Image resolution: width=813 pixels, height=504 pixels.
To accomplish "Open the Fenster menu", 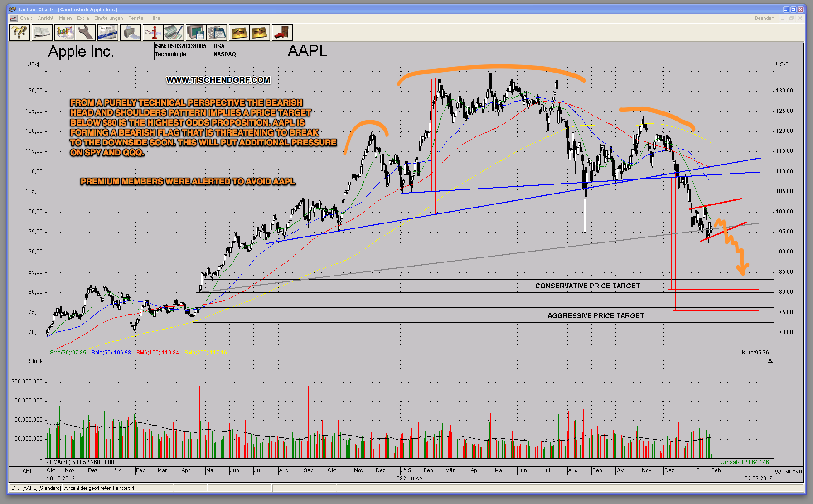I will tap(136, 18).
